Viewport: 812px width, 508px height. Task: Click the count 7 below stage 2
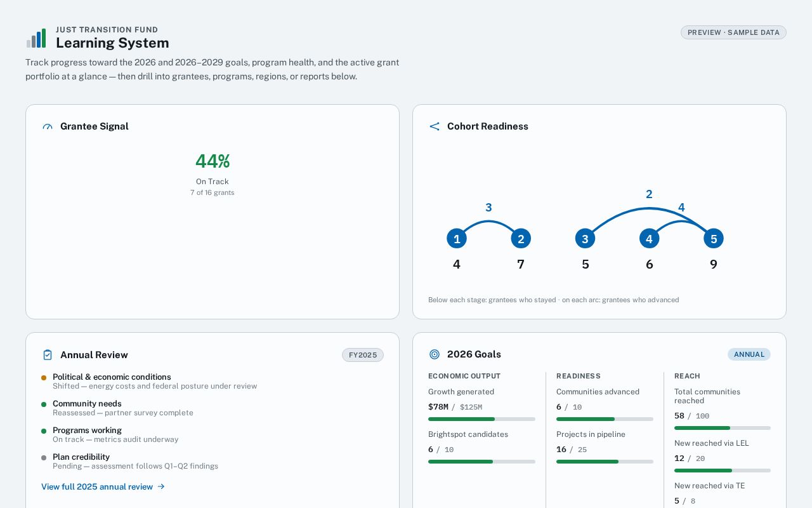coord(521,264)
